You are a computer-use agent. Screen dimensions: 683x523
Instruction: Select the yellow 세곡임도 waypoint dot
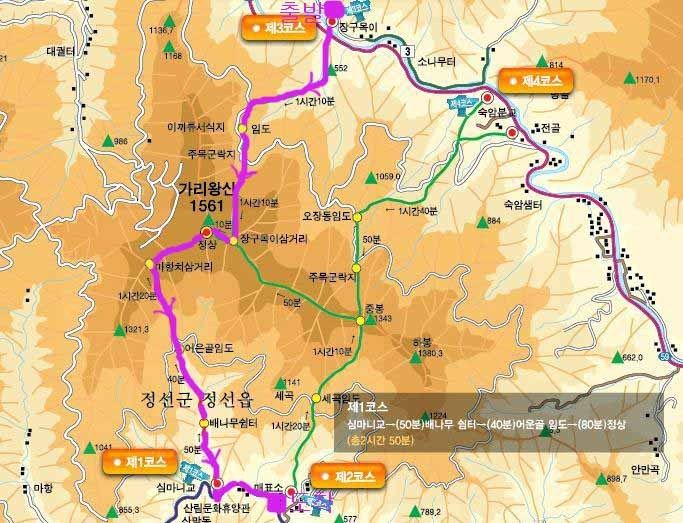point(316,398)
